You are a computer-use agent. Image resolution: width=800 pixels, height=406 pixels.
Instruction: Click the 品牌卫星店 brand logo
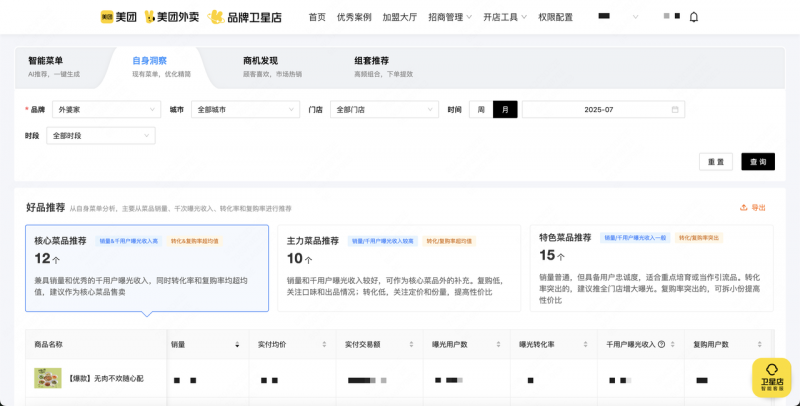(x=245, y=17)
